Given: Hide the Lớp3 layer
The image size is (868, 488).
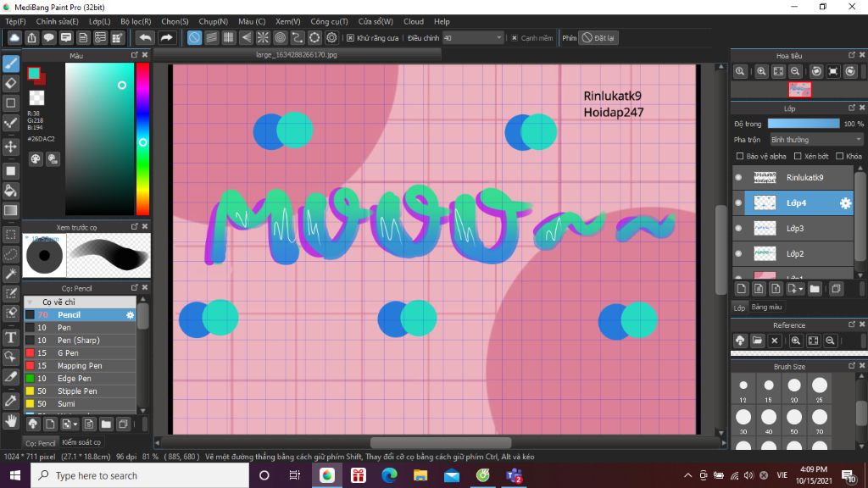Looking at the screenshot, I should pos(738,228).
